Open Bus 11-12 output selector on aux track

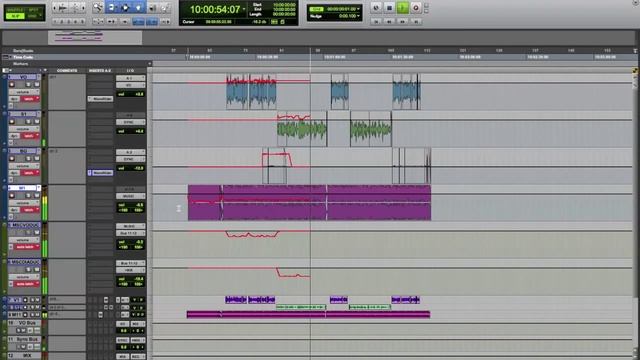(131, 233)
